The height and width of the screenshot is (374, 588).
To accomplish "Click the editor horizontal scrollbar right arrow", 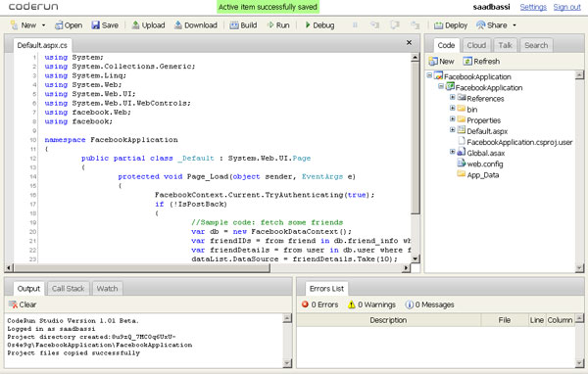I will (x=406, y=267).
